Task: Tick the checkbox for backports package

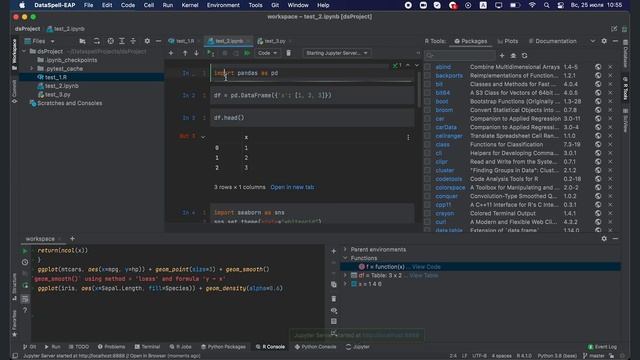Action: point(427,76)
